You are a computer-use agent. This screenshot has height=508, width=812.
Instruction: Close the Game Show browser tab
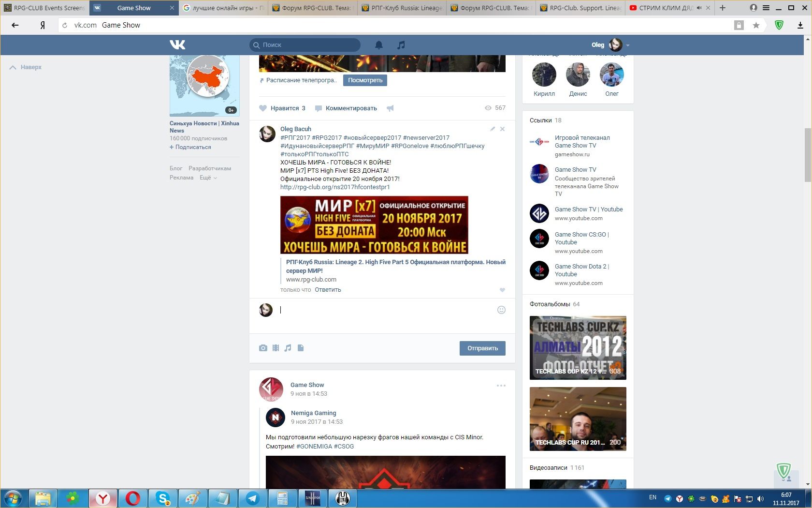click(172, 8)
